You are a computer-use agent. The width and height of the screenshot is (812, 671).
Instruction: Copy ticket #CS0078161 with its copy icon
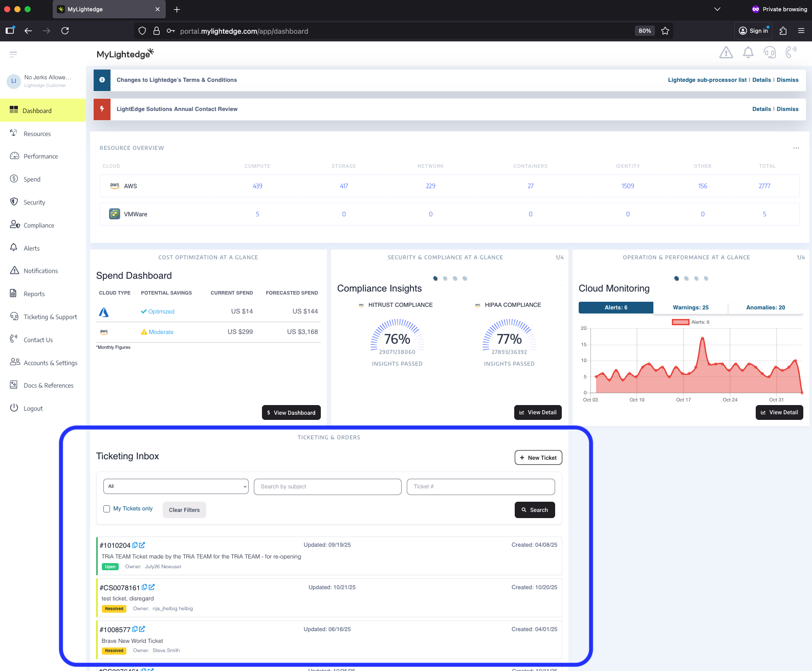(x=144, y=587)
